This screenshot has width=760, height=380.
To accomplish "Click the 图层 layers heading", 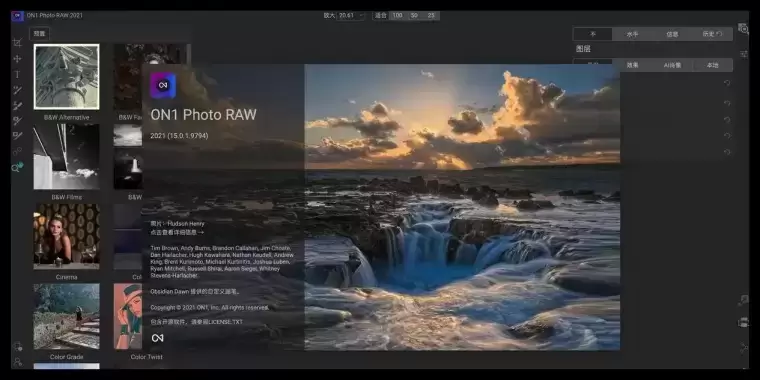I will point(583,49).
